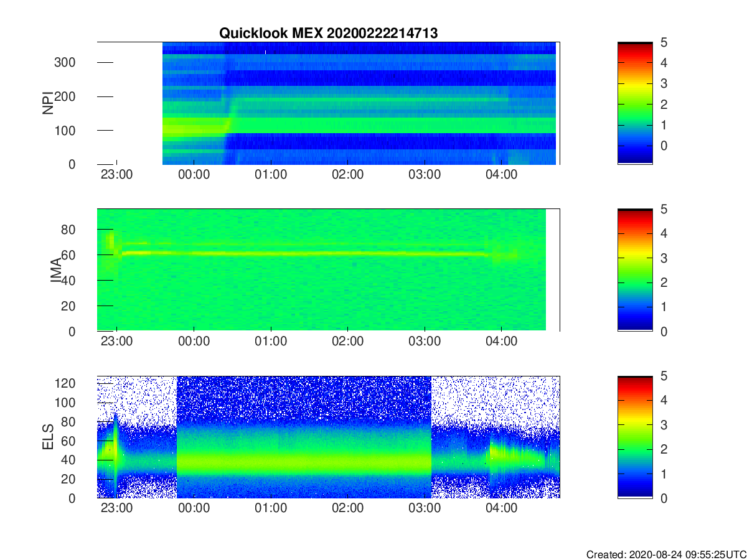Image resolution: width=747 pixels, height=560 pixels.
Task: Click "23:00" under the ELS plot
Action: click(116, 508)
